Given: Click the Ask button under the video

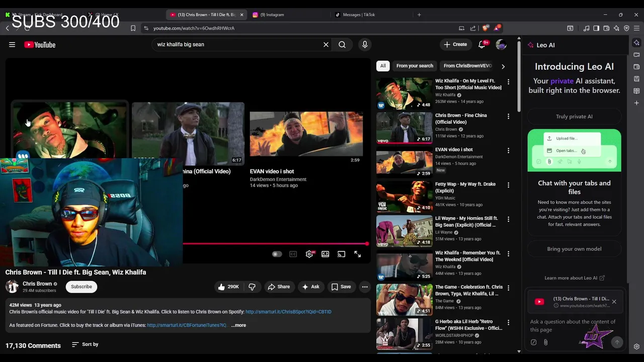Looking at the screenshot, I should [x=310, y=287].
